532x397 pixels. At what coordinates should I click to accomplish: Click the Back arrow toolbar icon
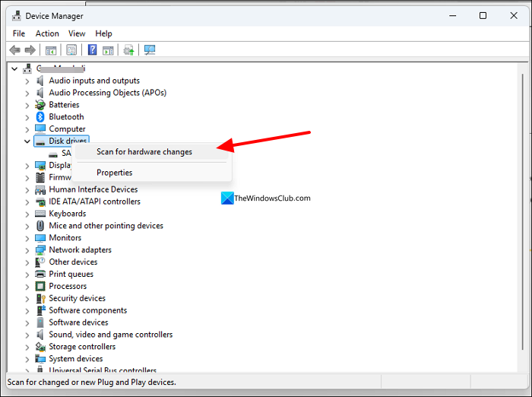tap(14, 50)
